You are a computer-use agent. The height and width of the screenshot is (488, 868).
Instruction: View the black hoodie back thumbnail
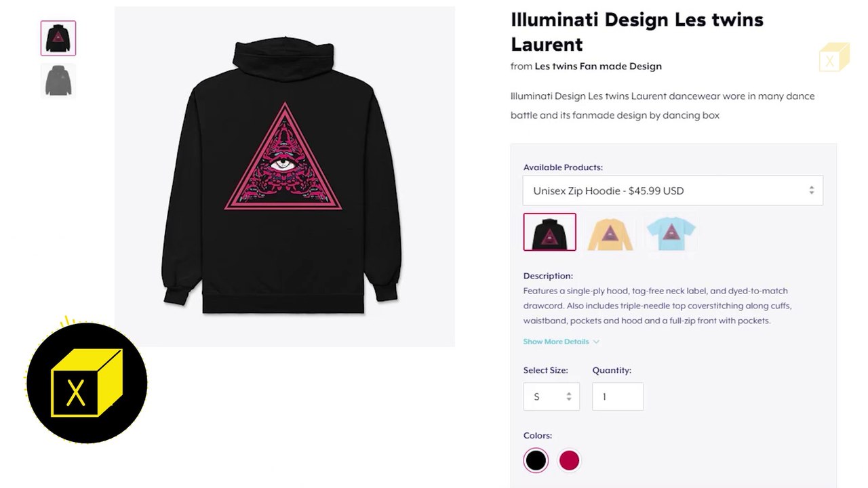pyautogui.click(x=58, y=38)
